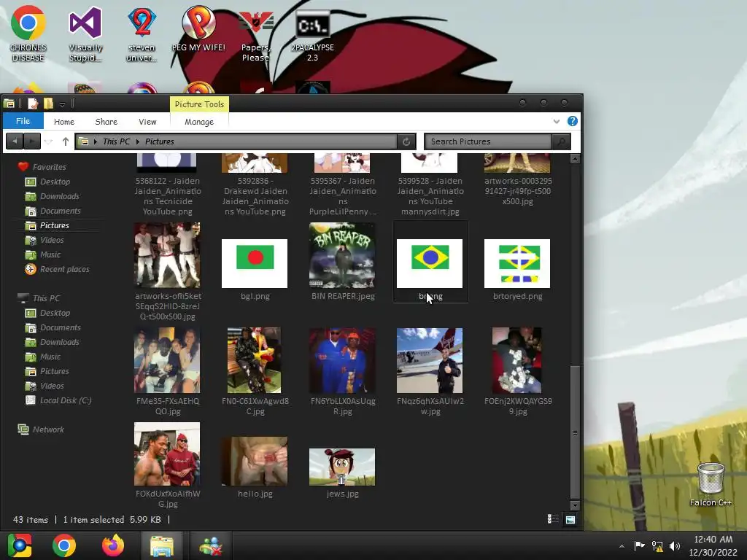This screenshot has height=560, width=747.
Task: Select Desktop under Favorites
Action: pyautogui.click(x=55, y=182)
